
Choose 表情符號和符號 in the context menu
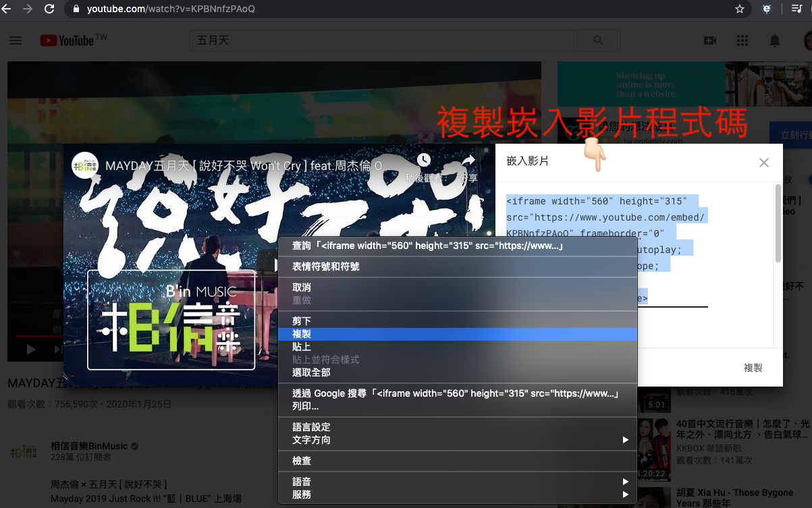(458, 266)
